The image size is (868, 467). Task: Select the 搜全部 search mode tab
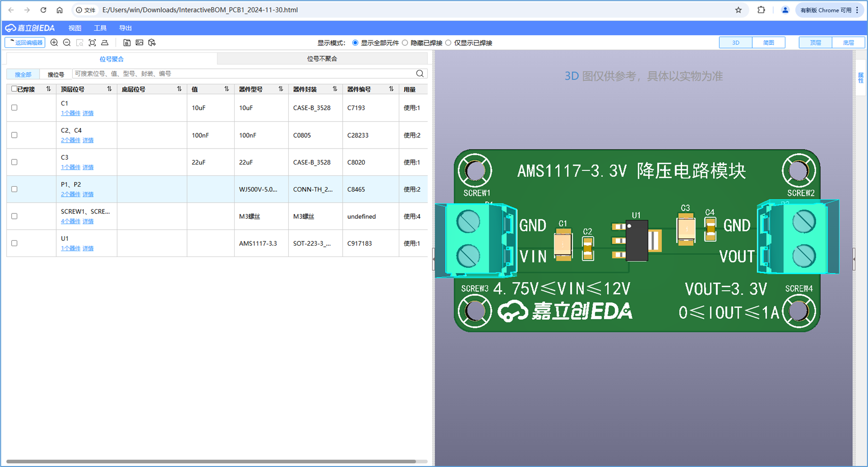(23, 74)
